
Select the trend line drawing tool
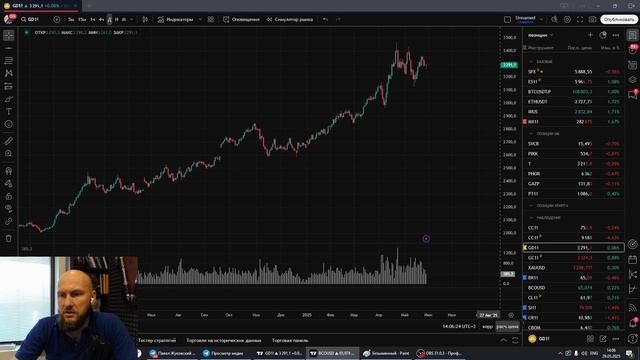pos(9,48)
